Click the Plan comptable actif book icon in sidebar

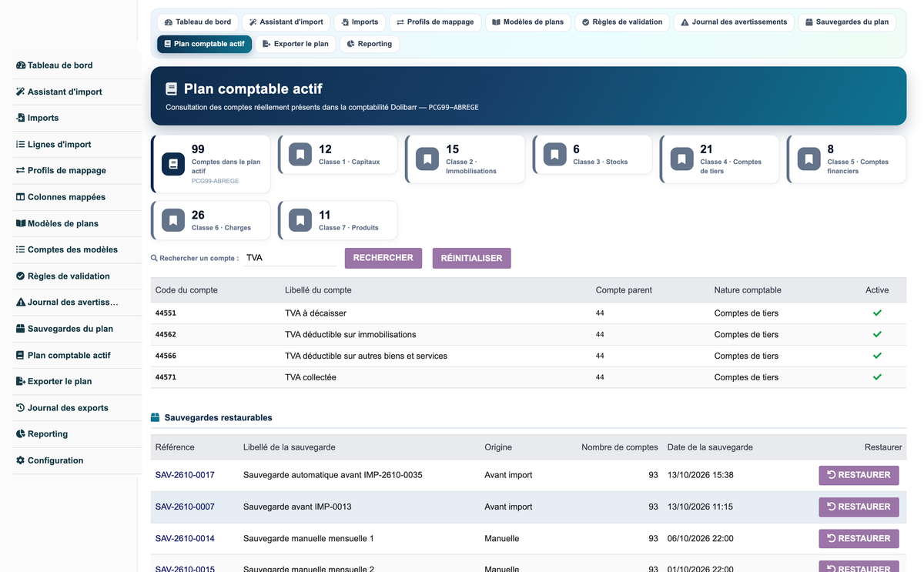tap(21, 355)
